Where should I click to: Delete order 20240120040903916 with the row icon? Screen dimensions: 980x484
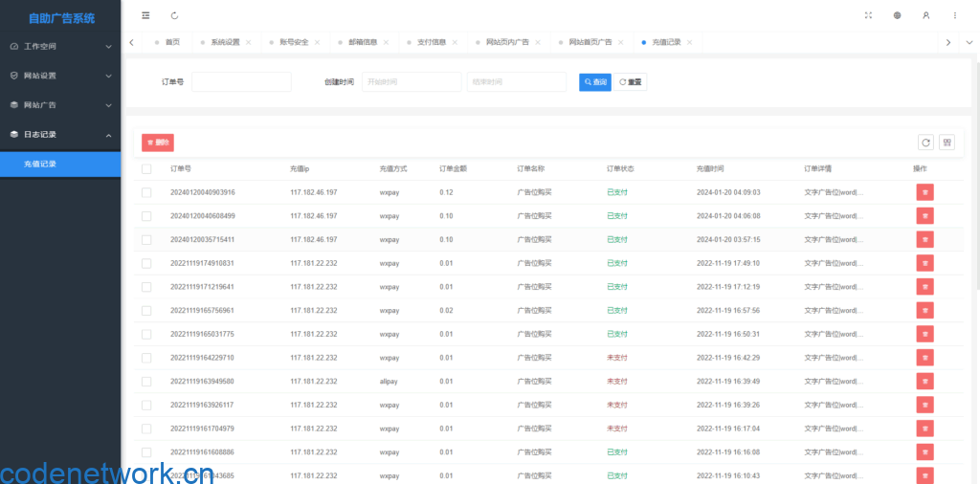[x=924, y=192]
